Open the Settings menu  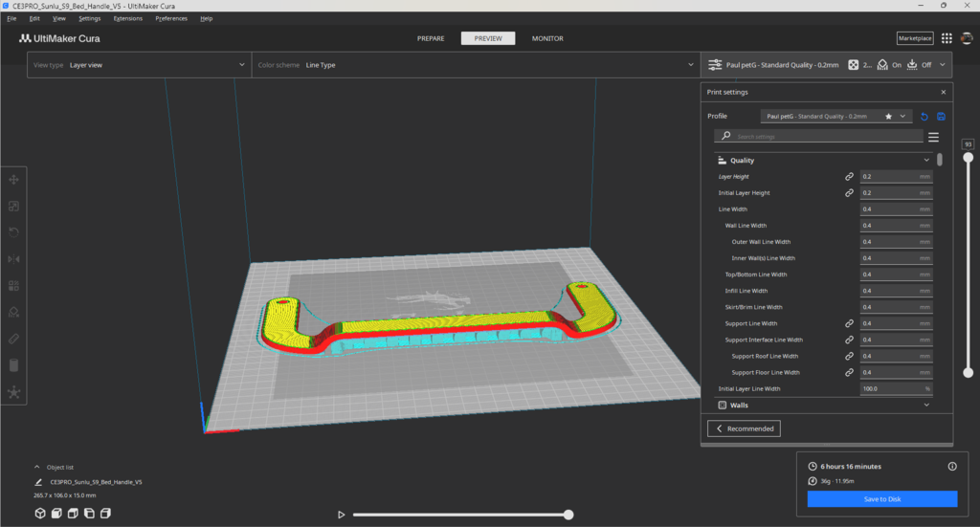tap(89, 19)
